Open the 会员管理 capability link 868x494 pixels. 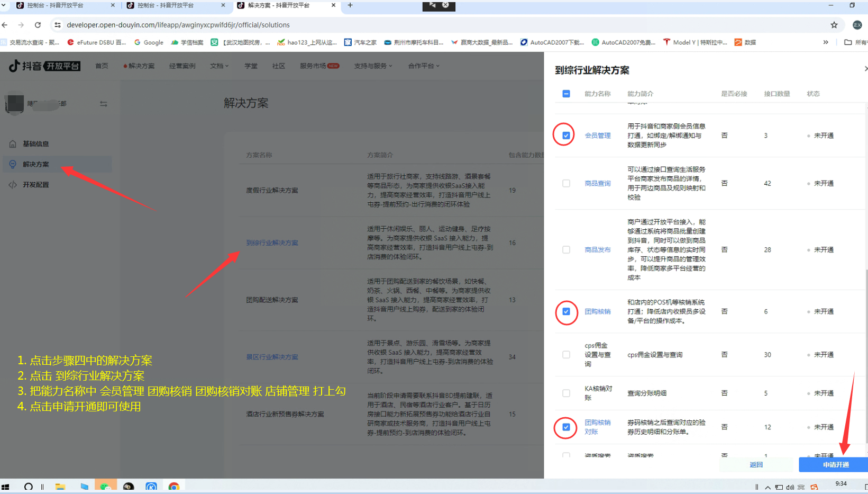[x=598, y=136]
